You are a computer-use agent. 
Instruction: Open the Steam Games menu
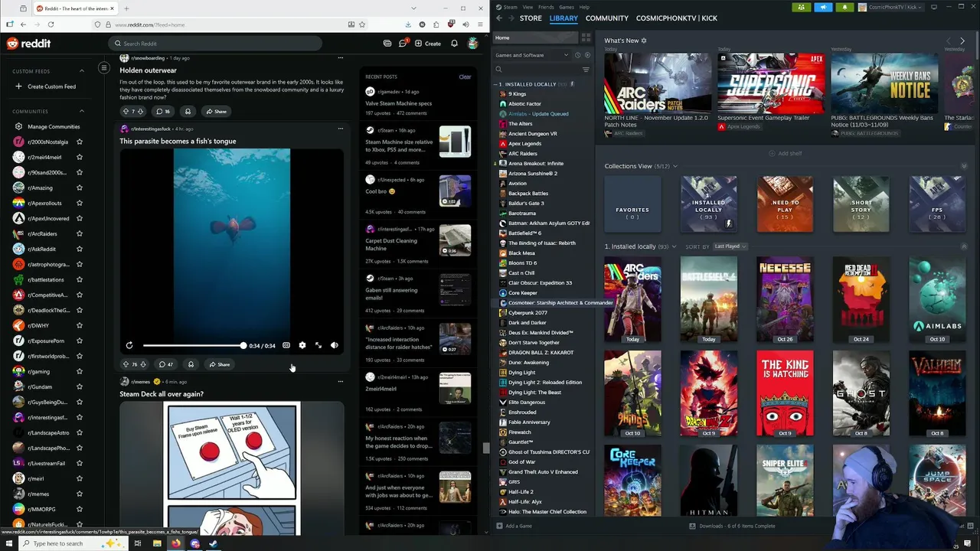567,7
